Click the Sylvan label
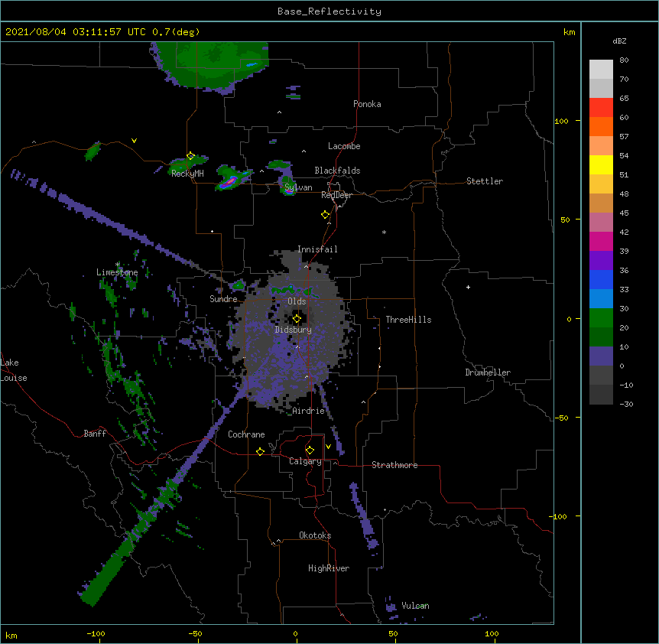The height and width of the screenshot is (644, 659). [x=298, y=187]
